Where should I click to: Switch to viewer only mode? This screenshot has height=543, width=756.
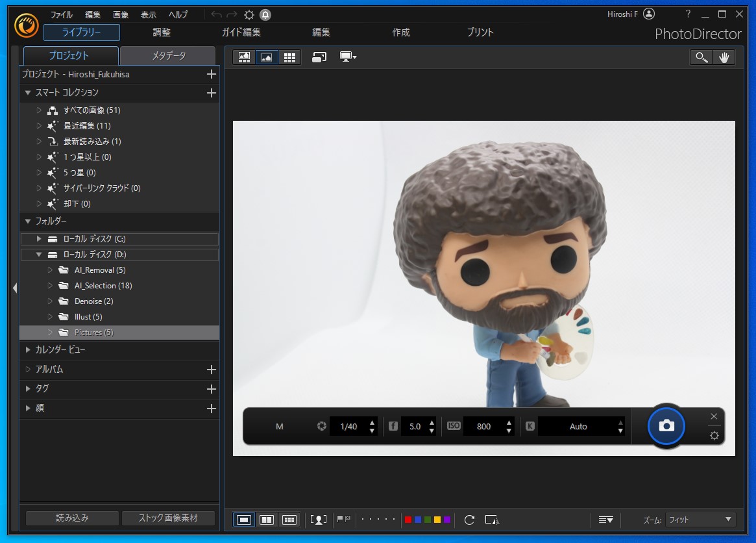click(266, 57)
